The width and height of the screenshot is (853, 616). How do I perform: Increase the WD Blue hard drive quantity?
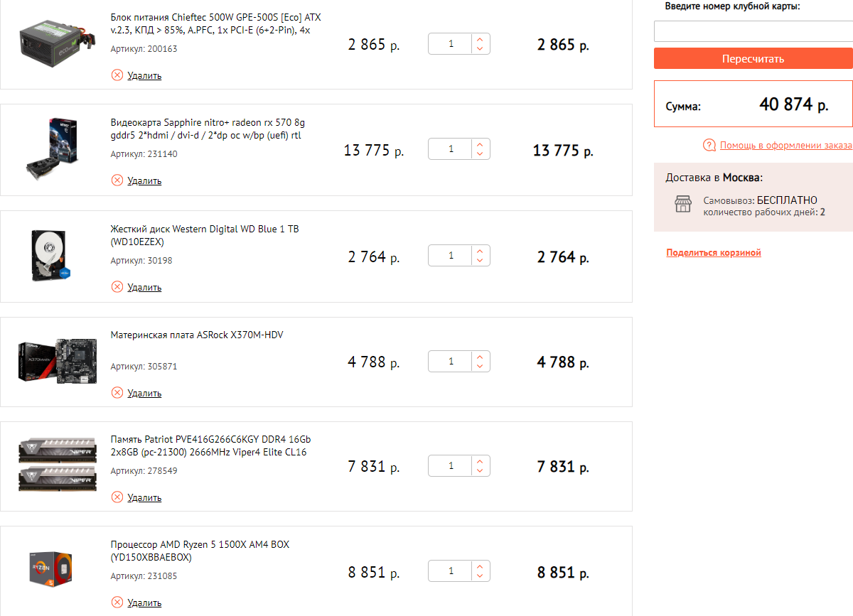coord(480,251)
